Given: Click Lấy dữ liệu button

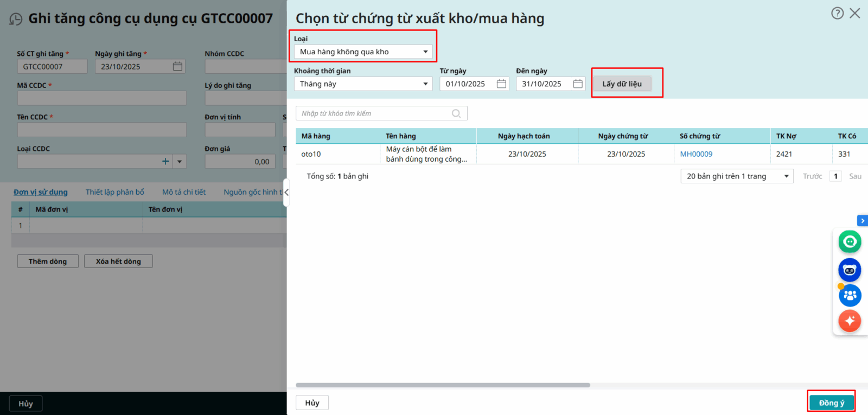Looking at the screenshot, I should coord(622,84).
